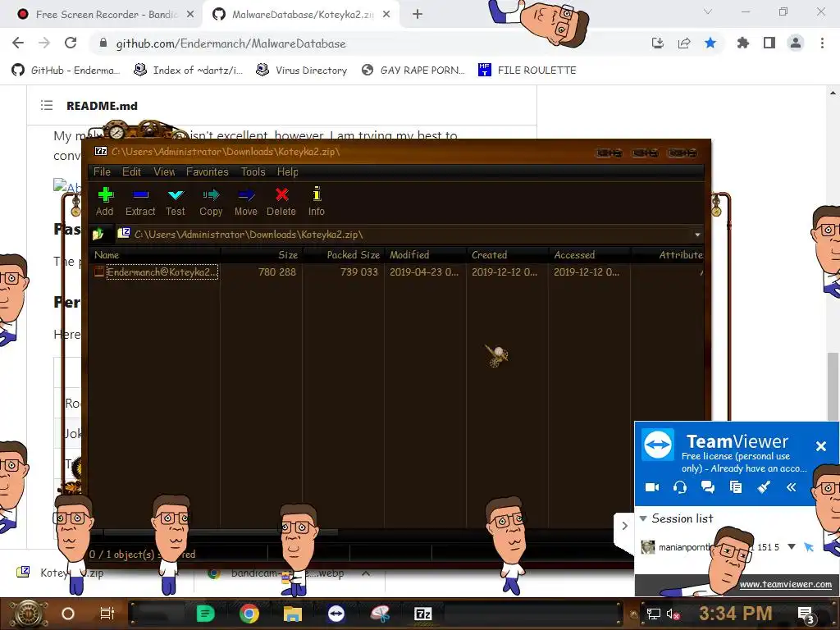The image size is (840, 630).
Task: Close the MalwareDatabase GitHub tab
Action: click(x=386, y=15)
